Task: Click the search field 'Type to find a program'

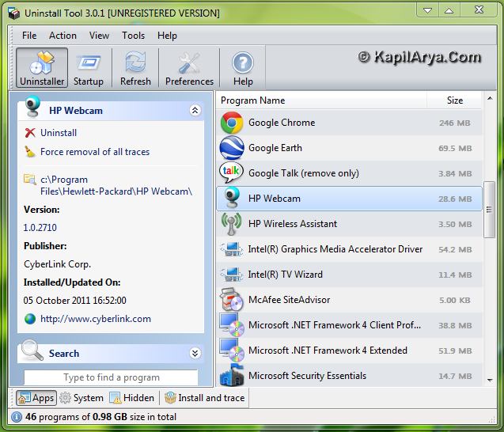Action: [111, 377]
